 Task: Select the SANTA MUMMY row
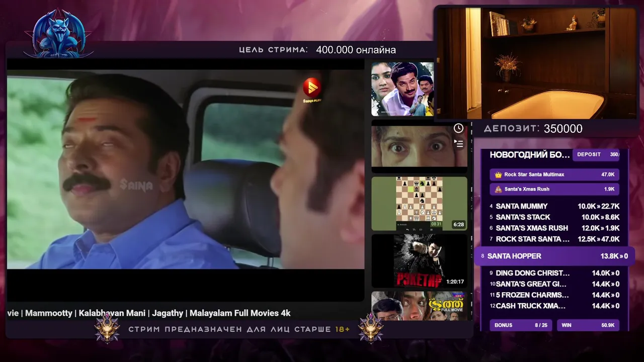[554, 206]
